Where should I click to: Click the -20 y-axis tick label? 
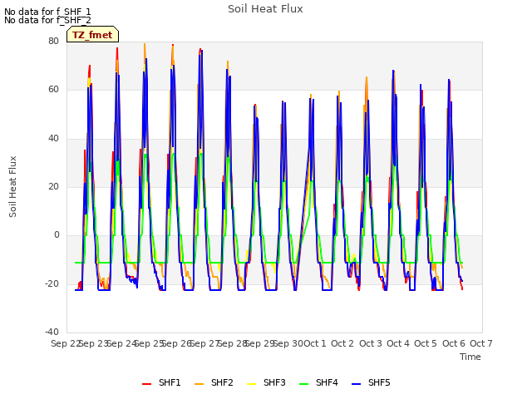(x=52, y=283)
